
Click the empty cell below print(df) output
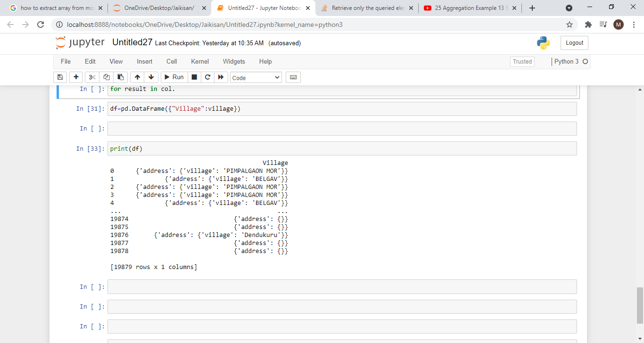(342, 287)
